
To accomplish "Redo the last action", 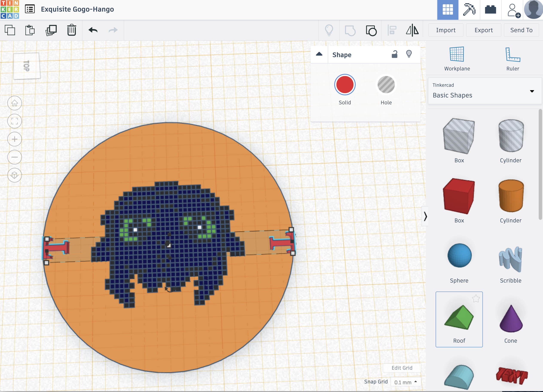I will click(113, 30).
